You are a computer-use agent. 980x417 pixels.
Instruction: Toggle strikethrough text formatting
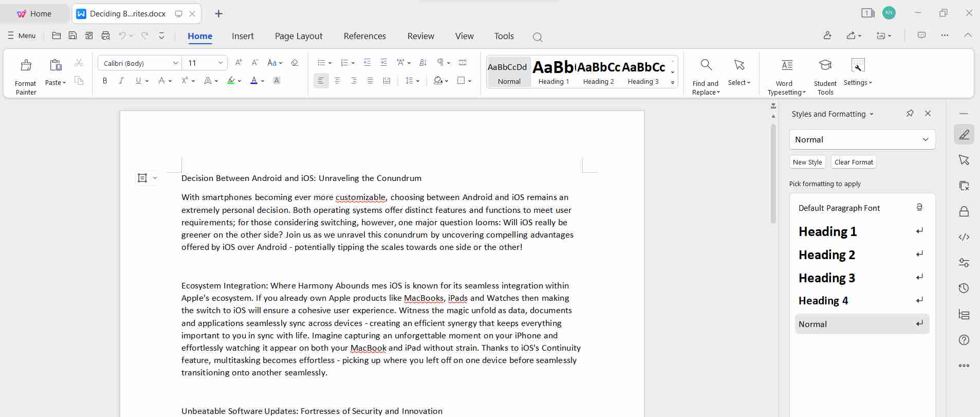(x=161, y=81)
